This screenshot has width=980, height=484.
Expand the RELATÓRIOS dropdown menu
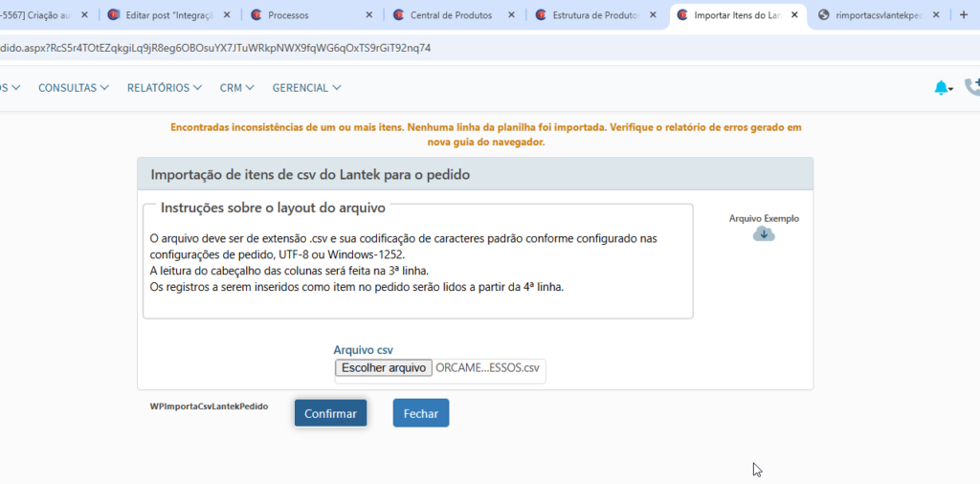164,88
